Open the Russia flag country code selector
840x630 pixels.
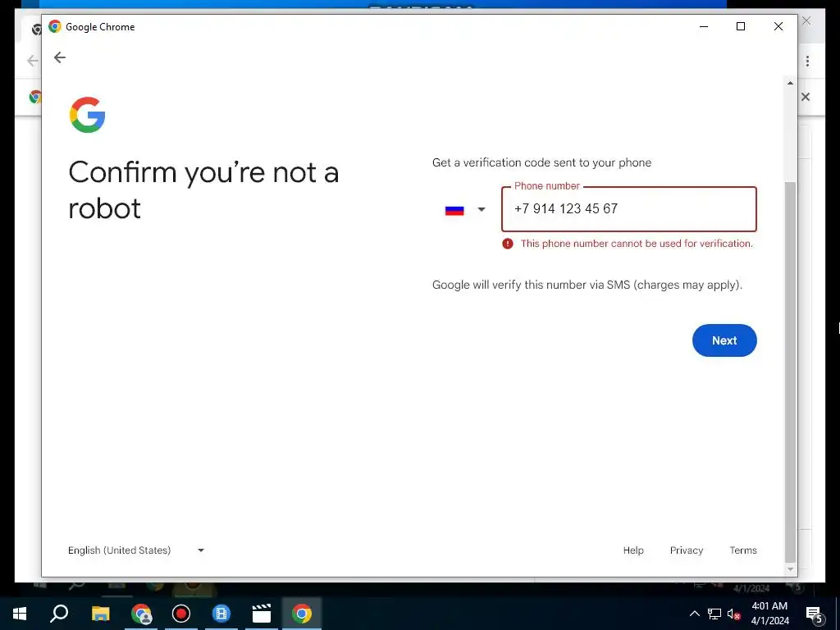pyautogui.click(x=465, y=210)
